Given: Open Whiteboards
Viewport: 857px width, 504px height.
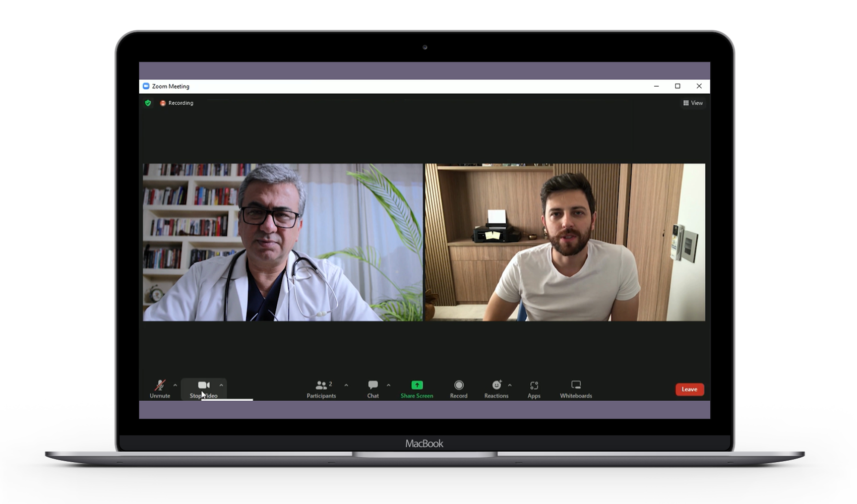Looking at the screenshot, I should pyautogui.click(x=576, y=390).
